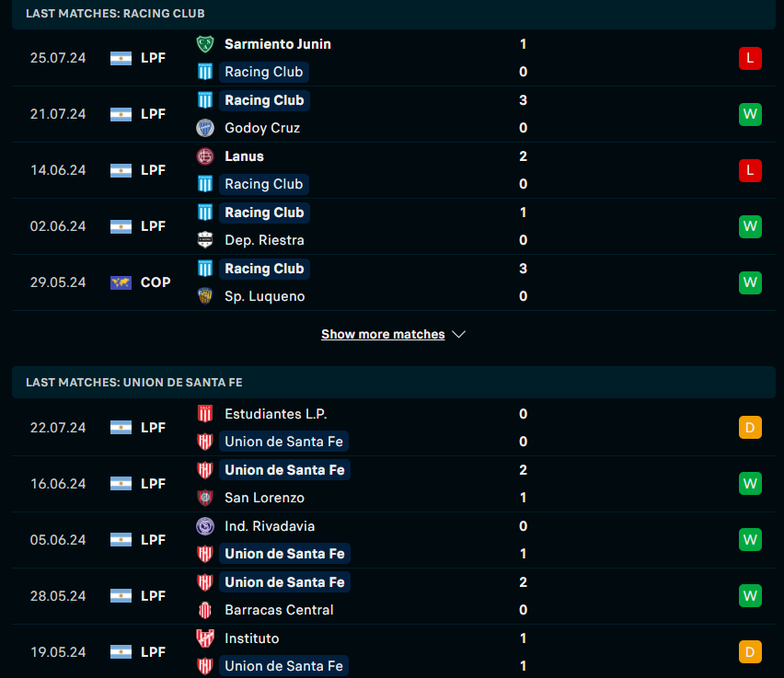Open the Dep. Riestra team name
The width and height of the screenshot is (784, 678).
point(264,240)
